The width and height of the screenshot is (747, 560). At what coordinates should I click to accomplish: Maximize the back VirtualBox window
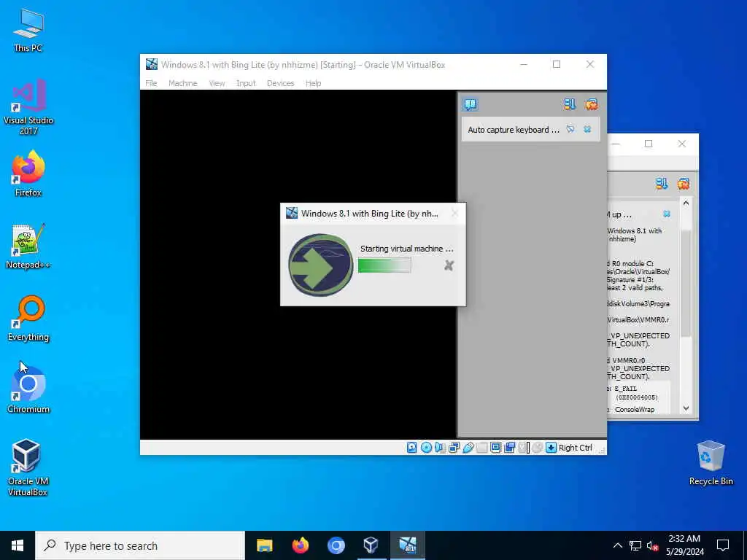click(x=649, y=144)
